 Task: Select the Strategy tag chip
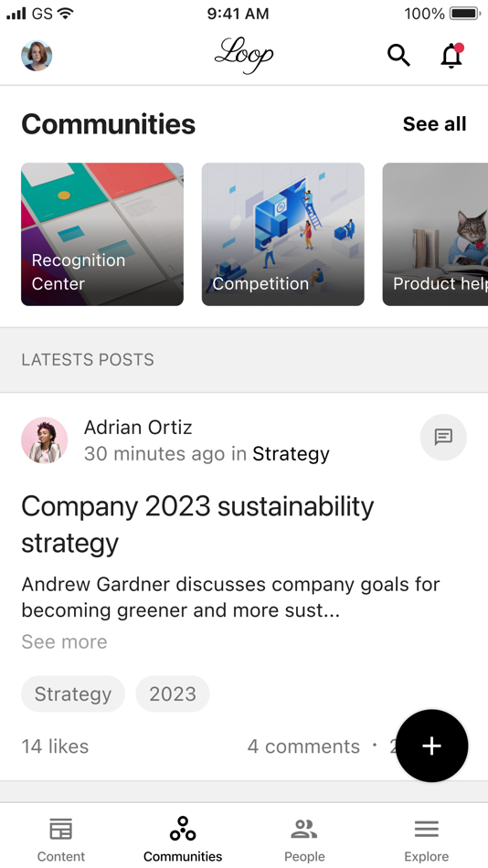point(73,693)
